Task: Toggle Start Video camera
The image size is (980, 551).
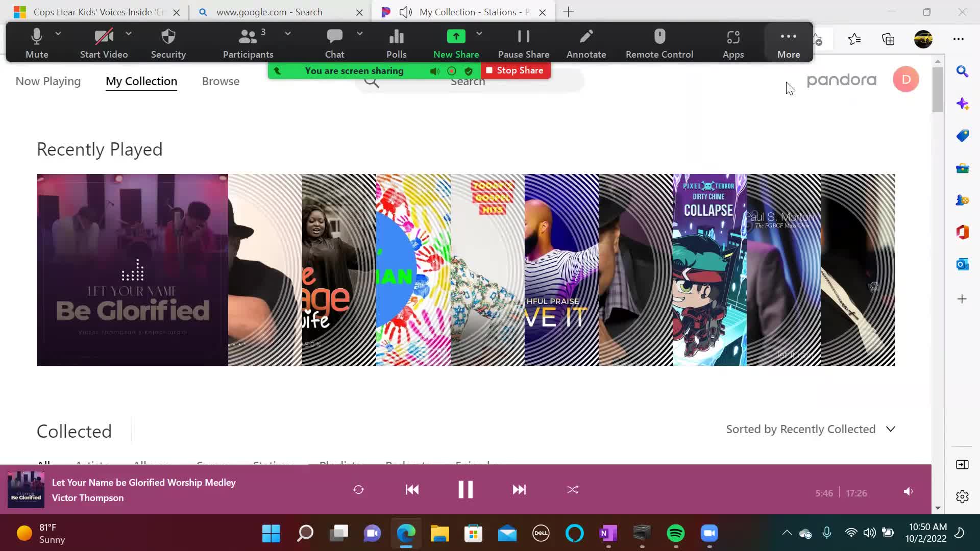Action: 104,37
